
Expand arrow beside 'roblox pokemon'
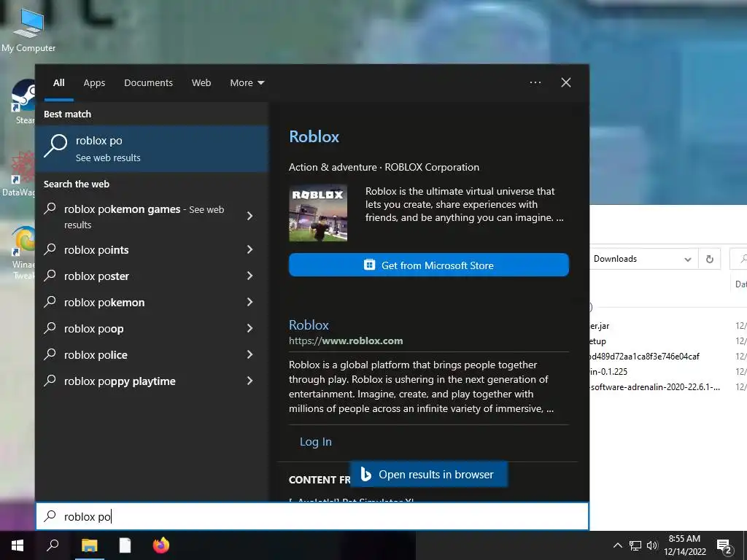pos(249,302)
